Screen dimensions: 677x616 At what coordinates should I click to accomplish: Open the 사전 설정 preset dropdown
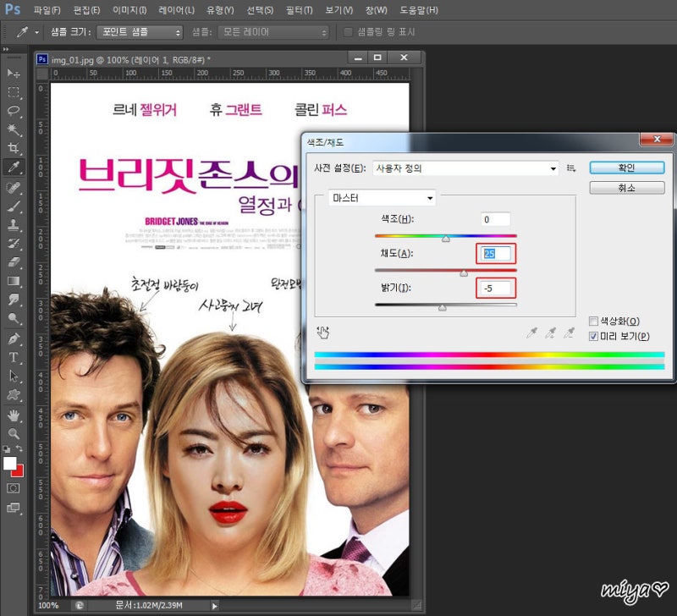(465, 168)
